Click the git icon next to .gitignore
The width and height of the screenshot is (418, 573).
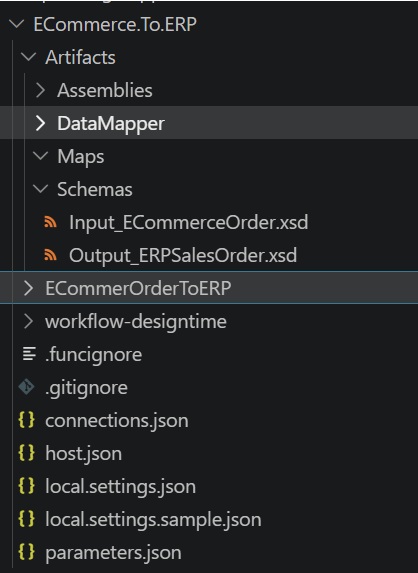pos(27,387)
